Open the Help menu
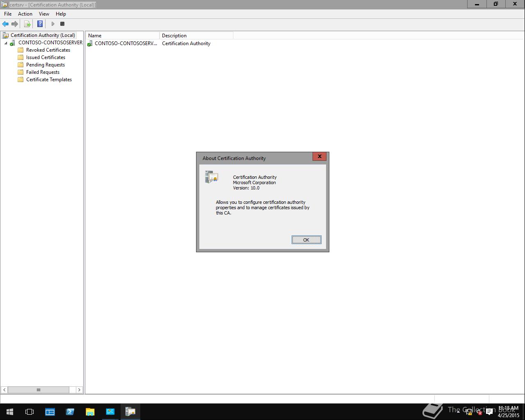 point(61,14)
